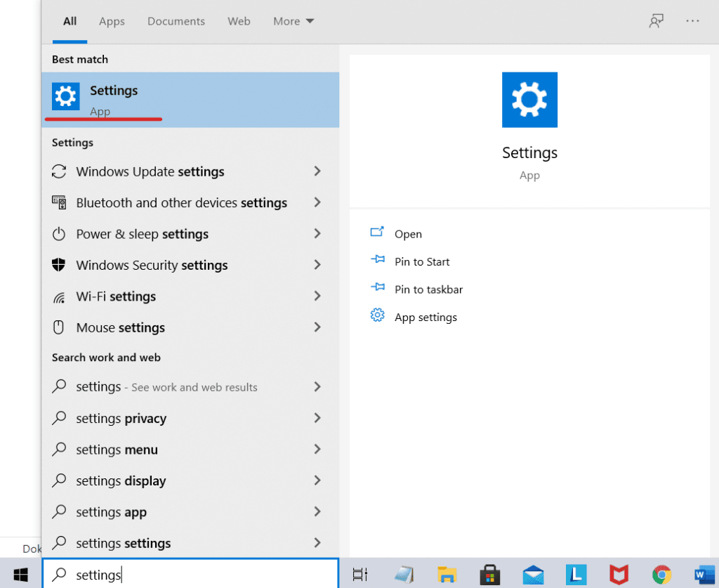Click the Wi-Fi signal icon

point(59,297)
